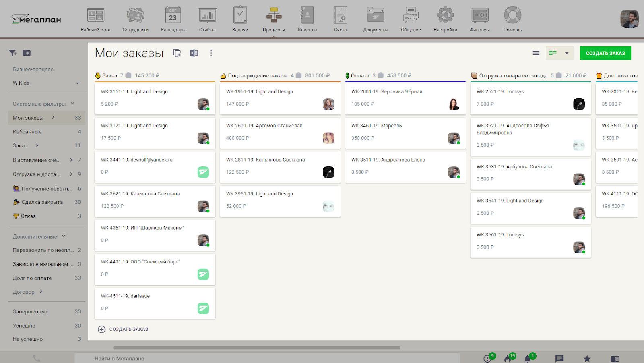The image size is (644, 363).
Task: Open the view options dropdown arrow
Action: click(567, 53)
